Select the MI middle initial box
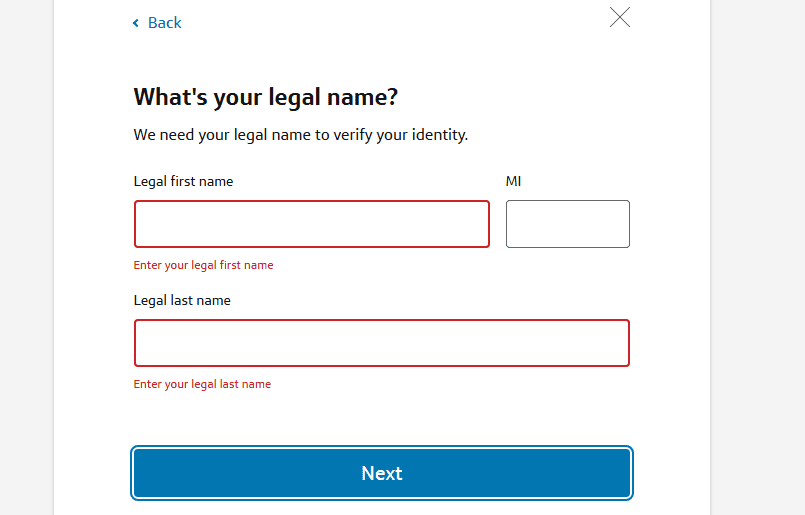The height and width of the screenshot is (515, 805). click(568, 224)
